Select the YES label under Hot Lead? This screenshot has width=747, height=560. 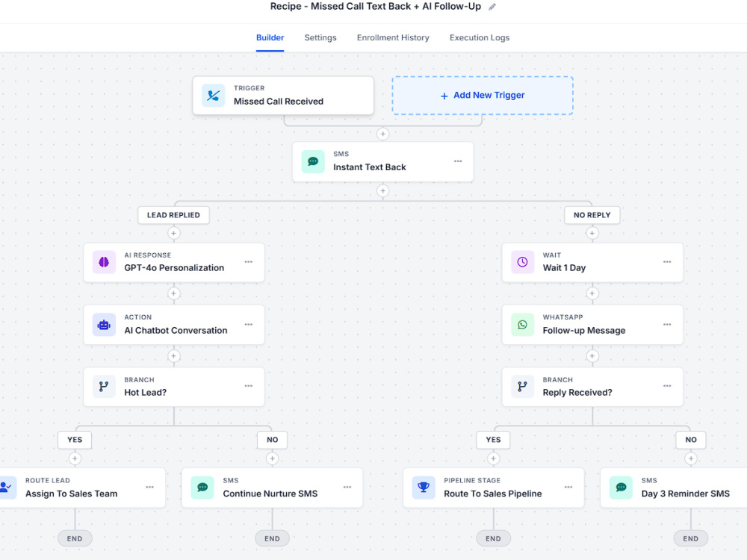tap(75, 440)
